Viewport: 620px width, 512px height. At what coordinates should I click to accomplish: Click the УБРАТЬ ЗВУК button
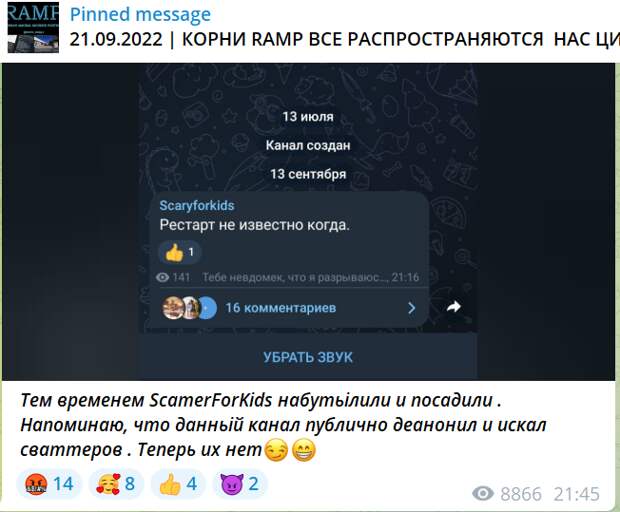(x=308, y=357)
